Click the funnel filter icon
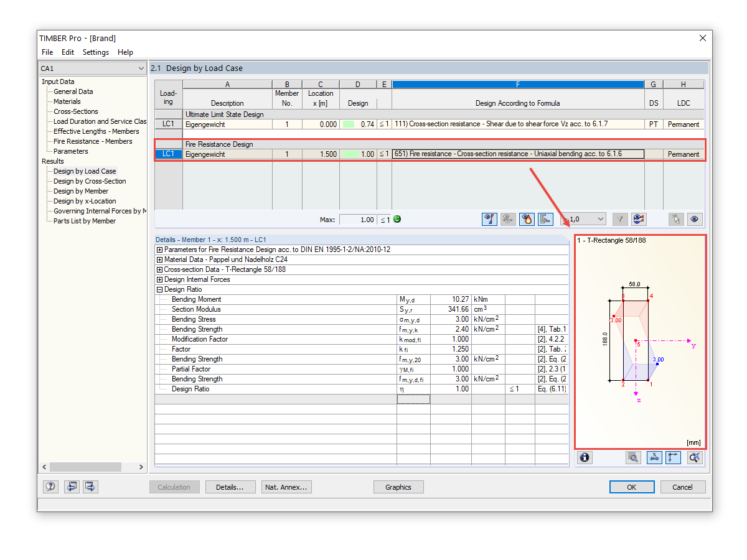Screen dimensions: 747x560 (x=619, y=219)
